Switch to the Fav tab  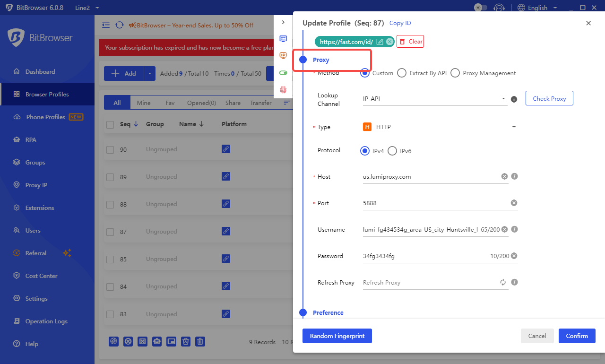(170, 103)
